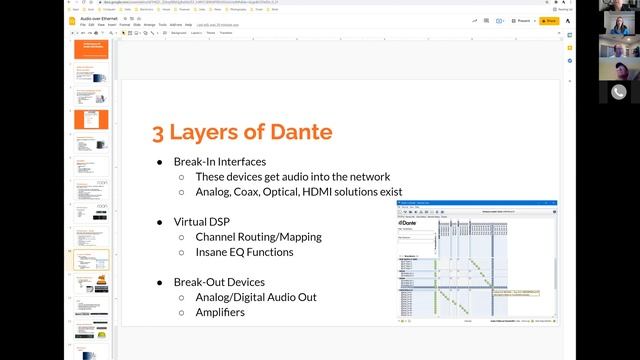Open the Present dropdown arrow
The width and height of the screenshot is (640, 360).
click(x=535, y=21)
